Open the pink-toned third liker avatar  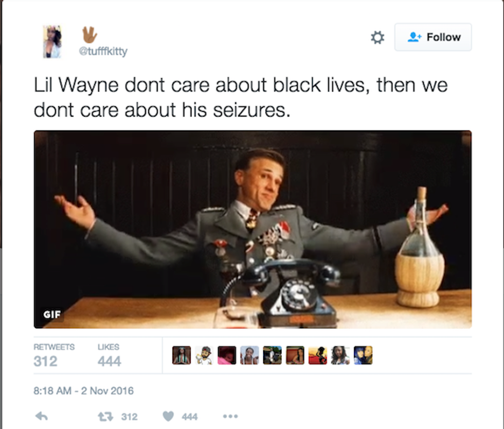[x=227, y=355]
